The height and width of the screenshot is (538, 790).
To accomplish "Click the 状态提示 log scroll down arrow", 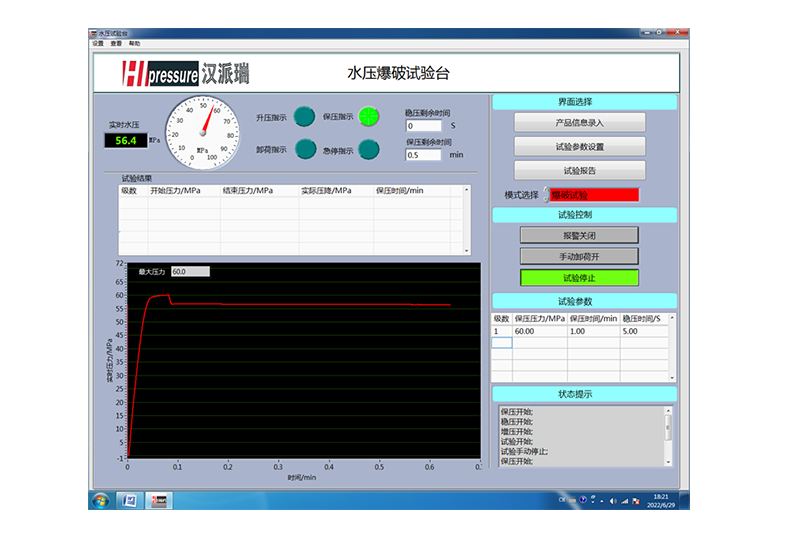I will point(668,462).
